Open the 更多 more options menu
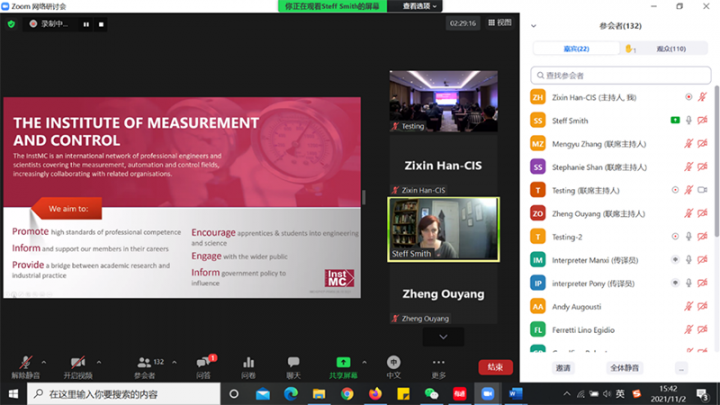 pos(439,367)
